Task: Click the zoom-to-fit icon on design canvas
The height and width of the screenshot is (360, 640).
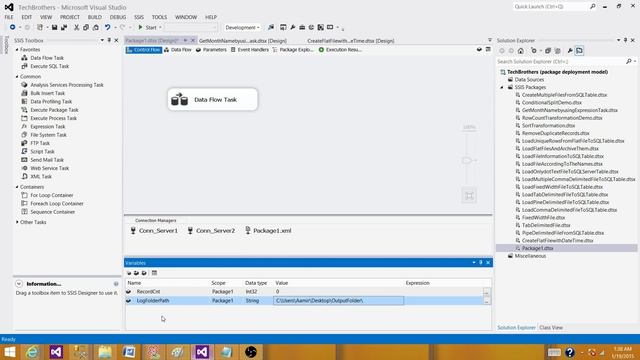Action: tap(469, 196)
